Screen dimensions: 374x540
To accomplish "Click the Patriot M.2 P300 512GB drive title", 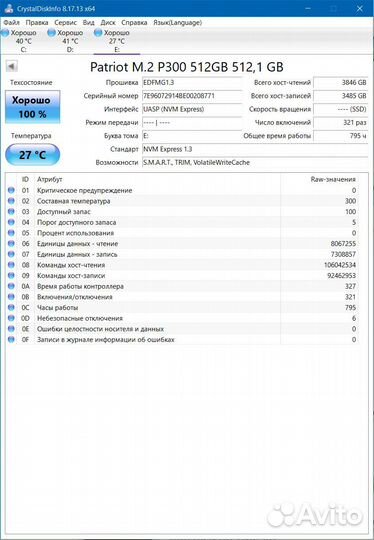I will [x=187, y=67].
